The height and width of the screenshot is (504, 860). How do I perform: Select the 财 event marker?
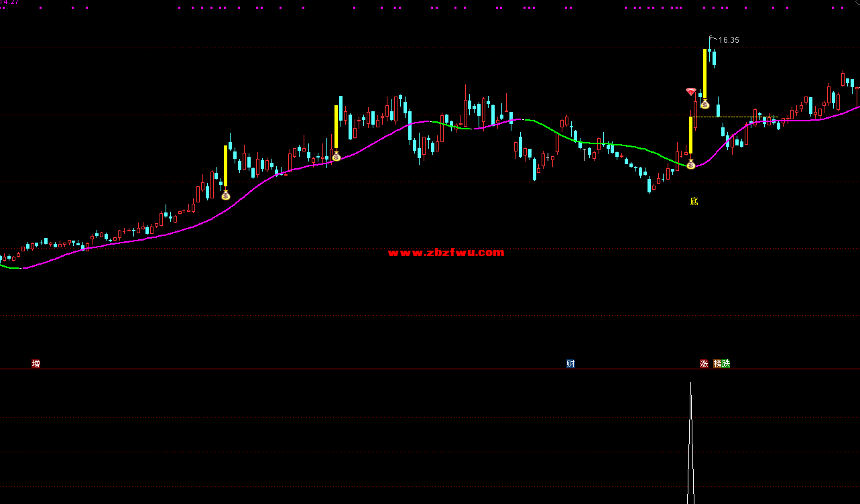pyautogui.click(x=570, y=364)
